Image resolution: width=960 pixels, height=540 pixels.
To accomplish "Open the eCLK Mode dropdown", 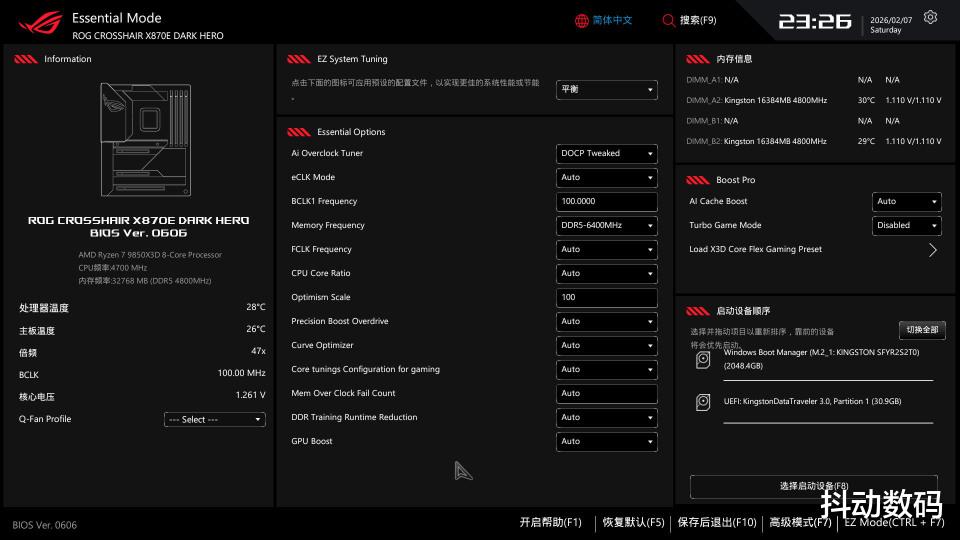I will pos(607,178).
